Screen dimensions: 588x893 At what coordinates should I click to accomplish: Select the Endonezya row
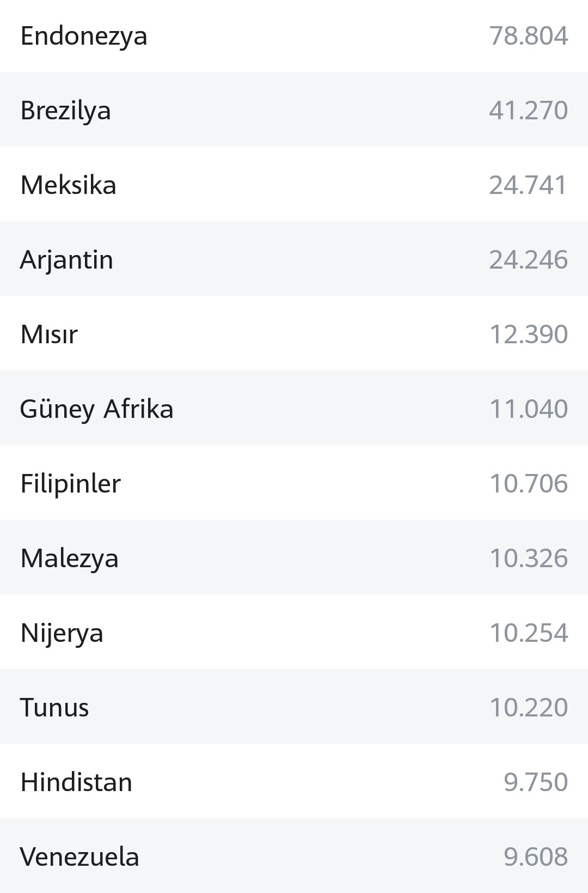coord(294,36)
